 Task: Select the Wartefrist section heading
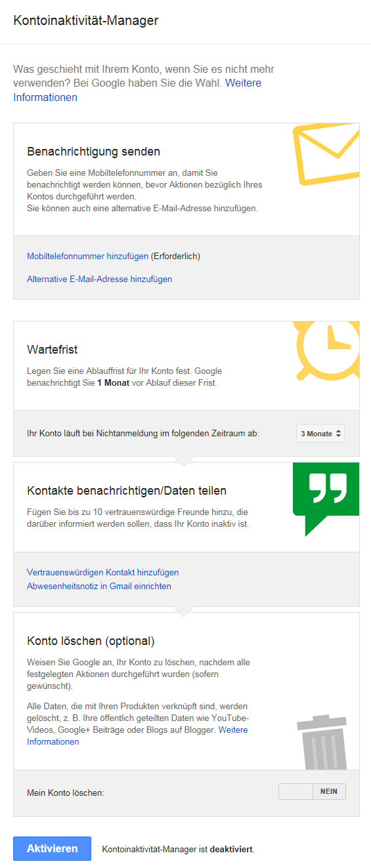53,349
